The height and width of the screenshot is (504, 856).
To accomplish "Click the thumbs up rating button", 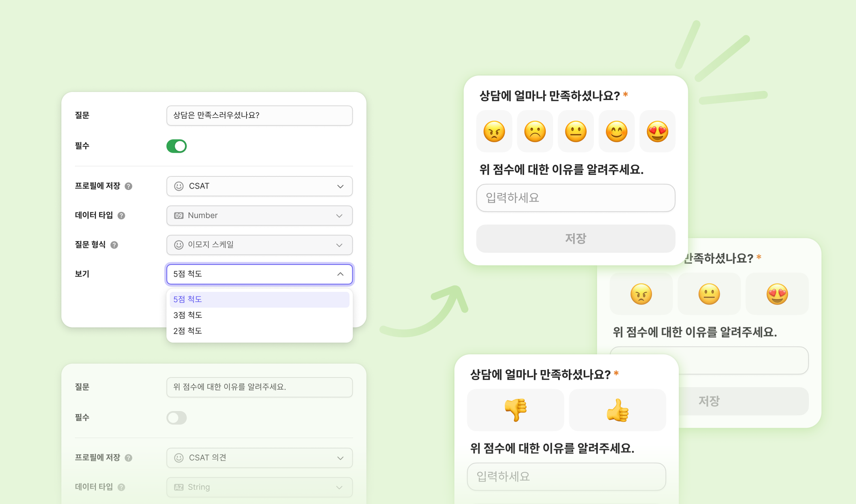I will [617, 410].
